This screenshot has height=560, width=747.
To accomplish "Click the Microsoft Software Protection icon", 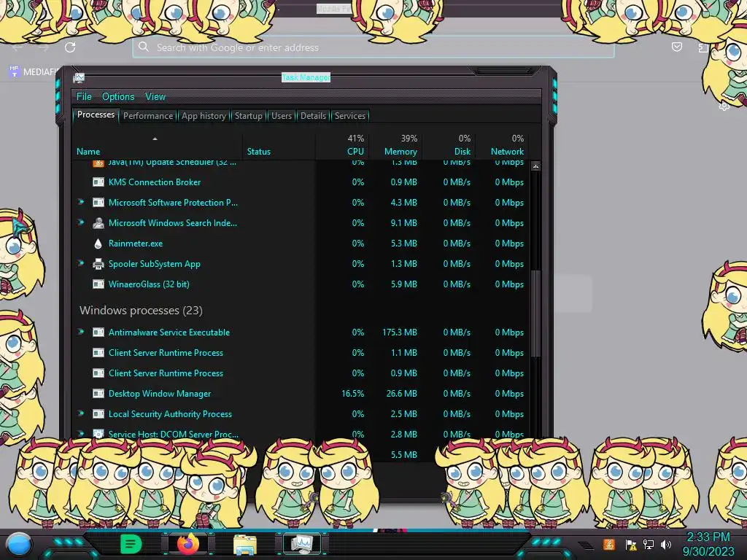I will coord(98,203).
